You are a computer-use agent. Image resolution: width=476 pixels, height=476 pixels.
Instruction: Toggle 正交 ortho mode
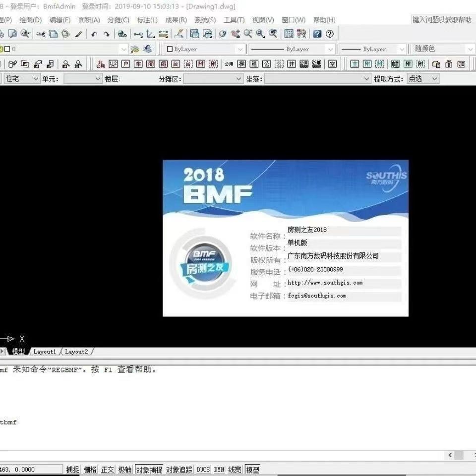(x=107, y=470)
